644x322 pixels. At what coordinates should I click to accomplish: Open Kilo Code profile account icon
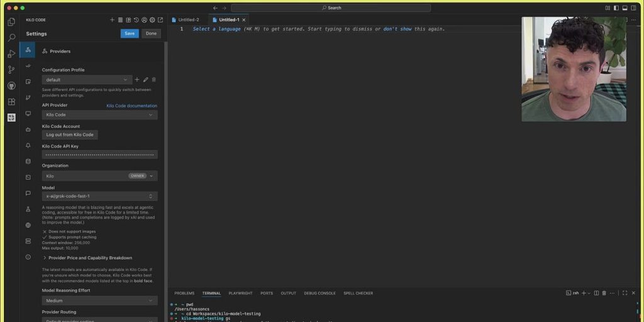coord(144,20)
